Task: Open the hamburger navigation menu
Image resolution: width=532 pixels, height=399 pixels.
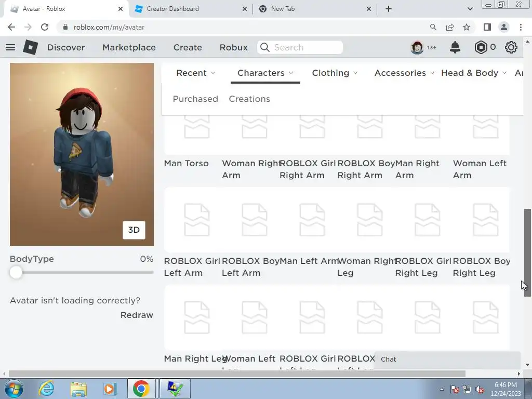Action: coord(10,47)
